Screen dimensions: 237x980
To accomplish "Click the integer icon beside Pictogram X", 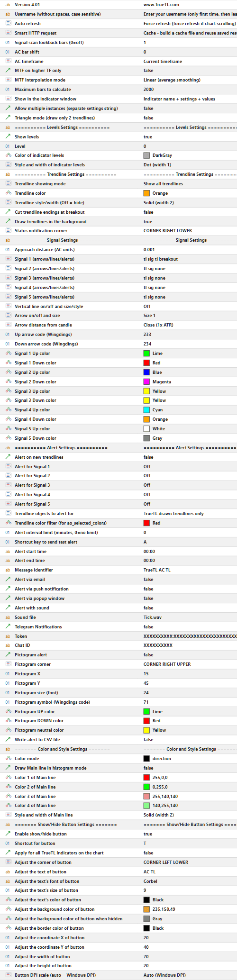I will 8,674.
